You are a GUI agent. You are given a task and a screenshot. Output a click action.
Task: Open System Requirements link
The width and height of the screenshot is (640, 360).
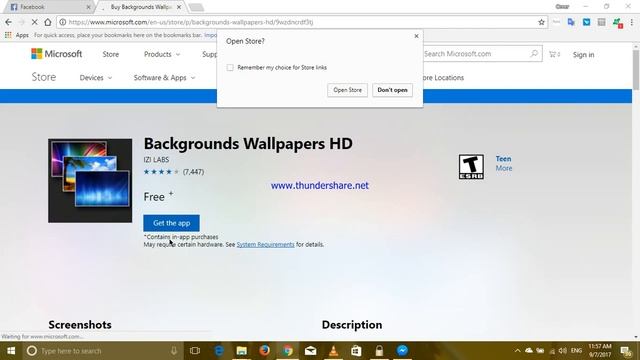click(265, 244)
